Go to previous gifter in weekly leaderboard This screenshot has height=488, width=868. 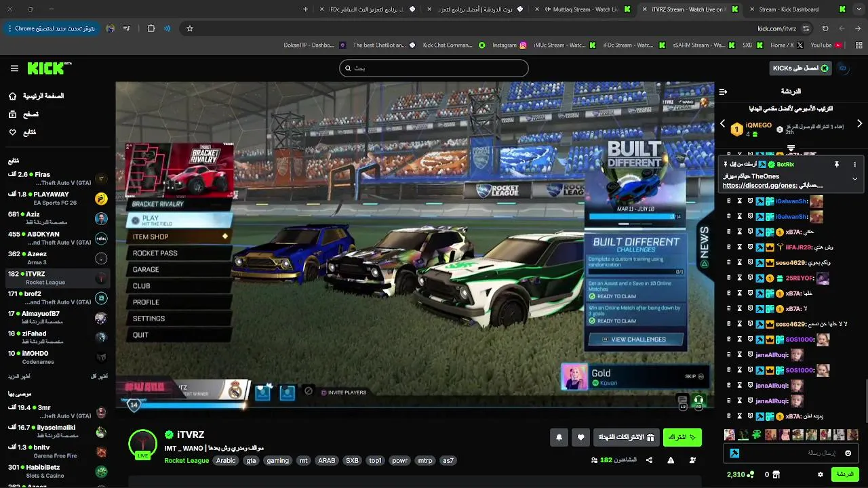click(722, 124)
